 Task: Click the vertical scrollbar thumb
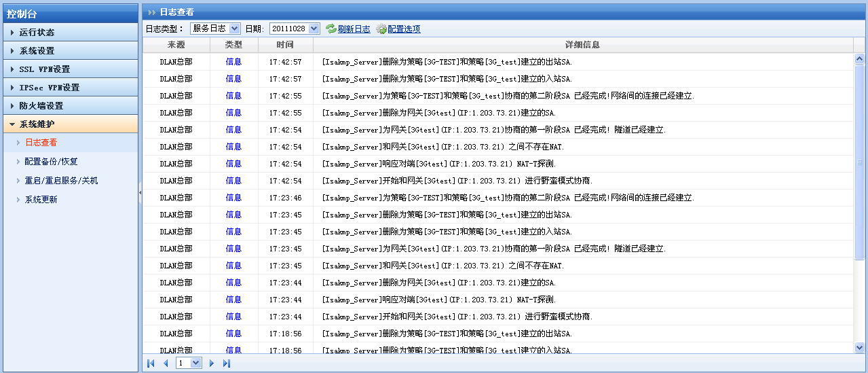pyautogui.click(x=859, y=162)
